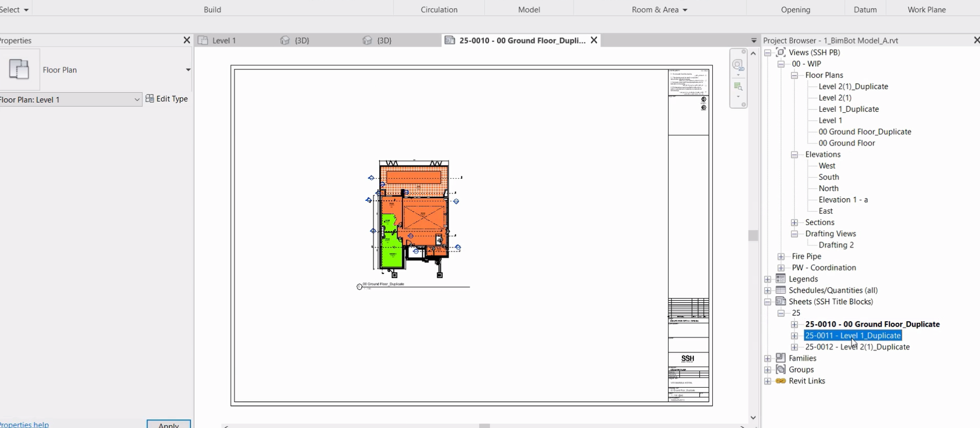This screenshot has height=428, width=980.
Task: Select '00 Ground Floor' floor plan
Action: (x=847, y=143)
